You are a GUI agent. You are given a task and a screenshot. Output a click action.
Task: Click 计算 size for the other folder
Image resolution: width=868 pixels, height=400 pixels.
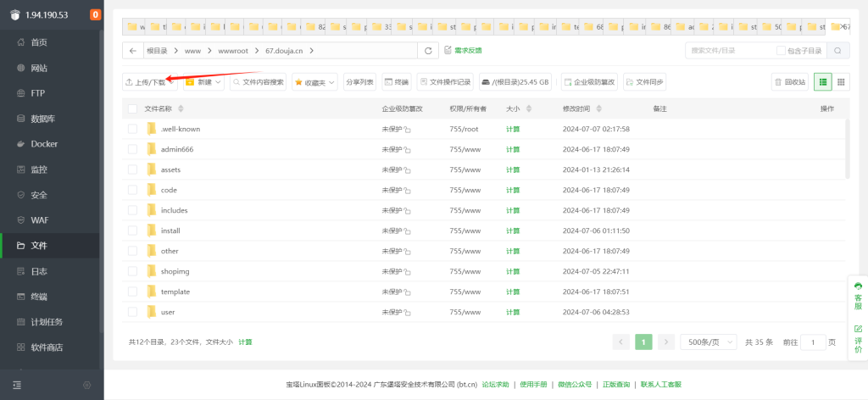tap(513, 251)
